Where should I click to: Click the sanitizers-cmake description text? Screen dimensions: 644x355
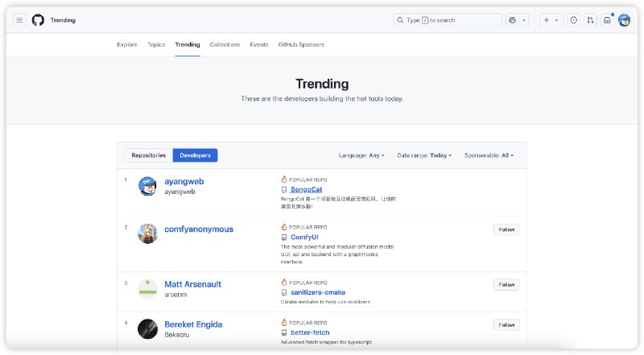[325, 302]
